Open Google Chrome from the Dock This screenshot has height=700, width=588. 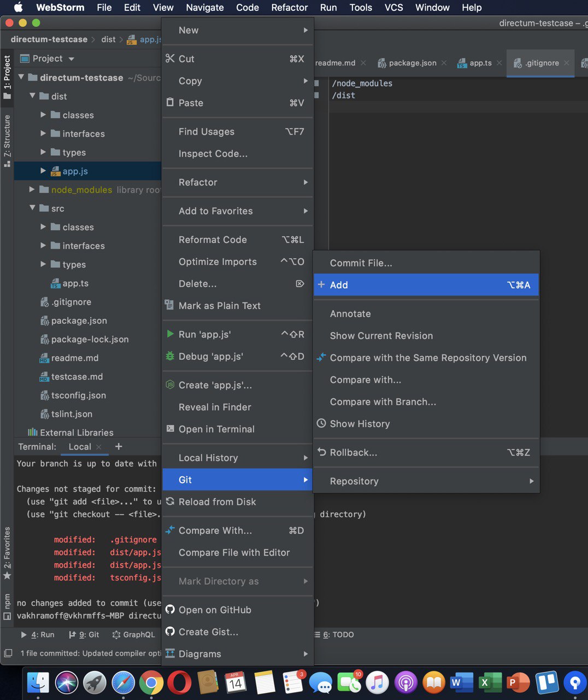[x=151, y=682]
